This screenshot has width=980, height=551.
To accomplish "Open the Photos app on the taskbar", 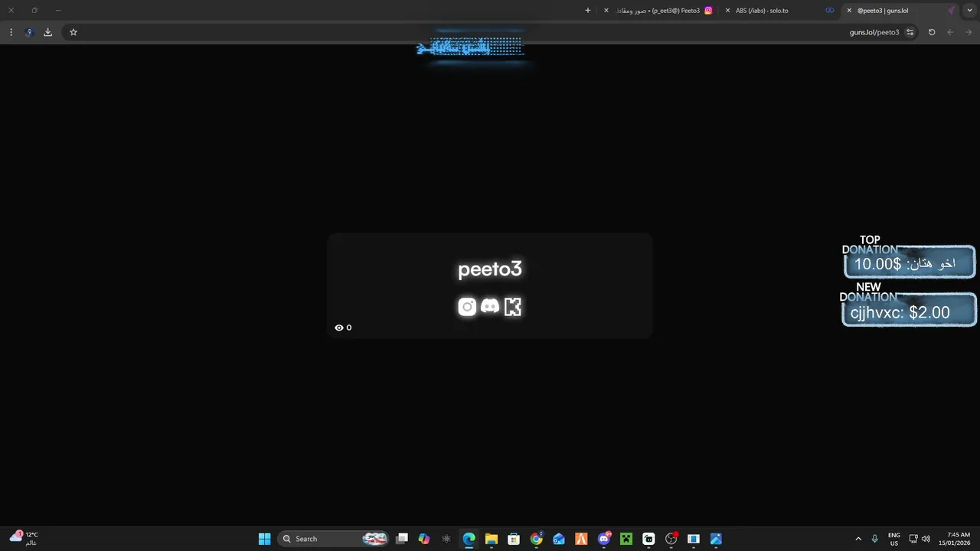I will point(716,539).
